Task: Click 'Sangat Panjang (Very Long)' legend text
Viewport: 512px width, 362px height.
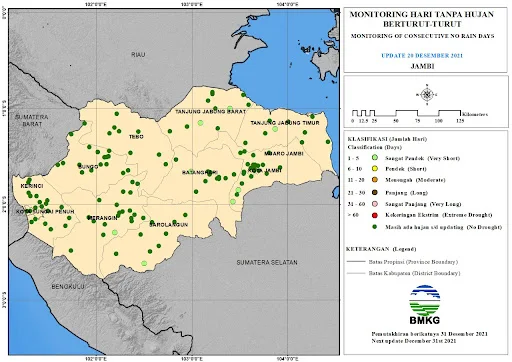Action: tap(423, 204)
